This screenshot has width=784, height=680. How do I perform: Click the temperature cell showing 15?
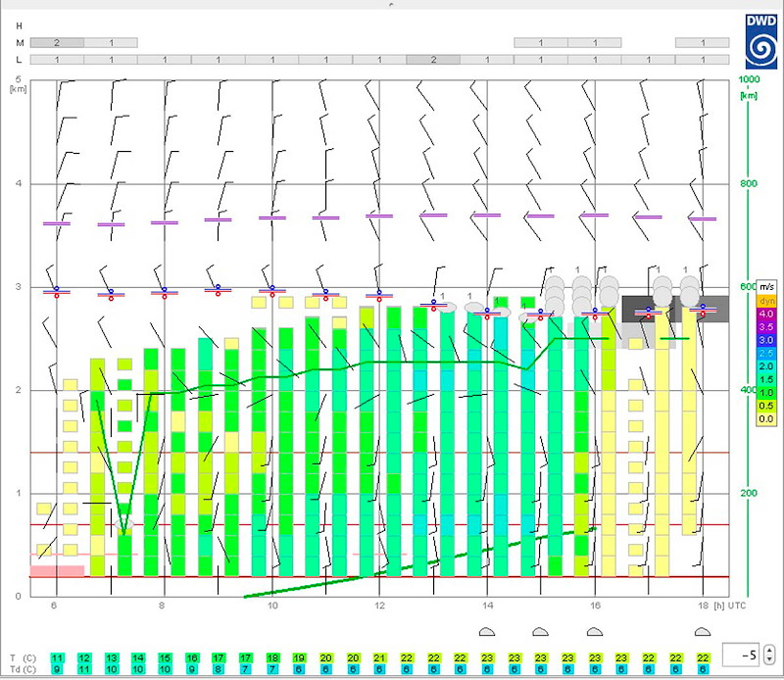click(x=165, y=658)
